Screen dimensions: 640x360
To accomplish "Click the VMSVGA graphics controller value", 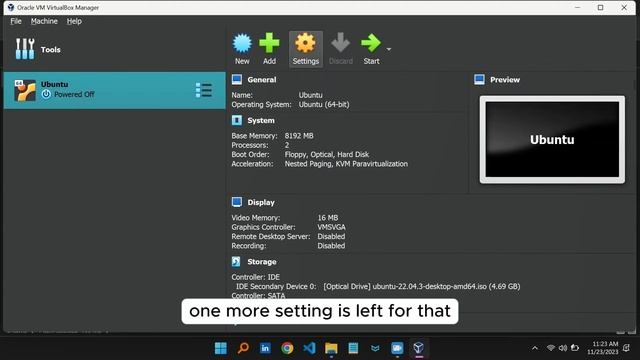I will click(331, 227).
